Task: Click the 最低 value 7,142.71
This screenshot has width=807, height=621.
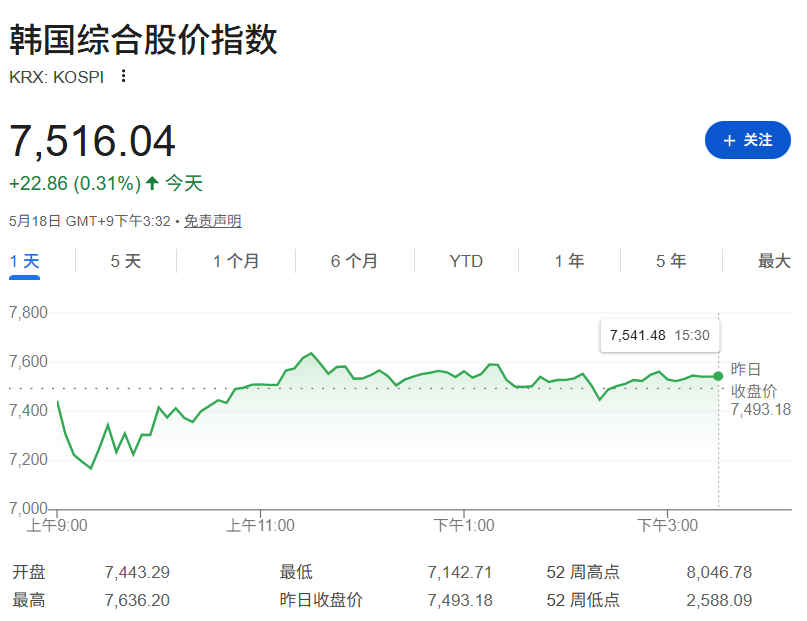Action: [x=460, y=572]
